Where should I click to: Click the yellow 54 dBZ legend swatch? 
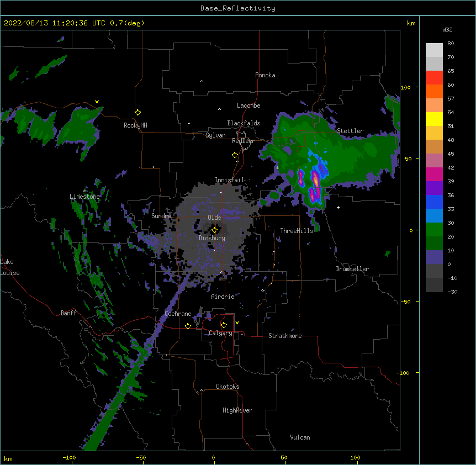434,119
